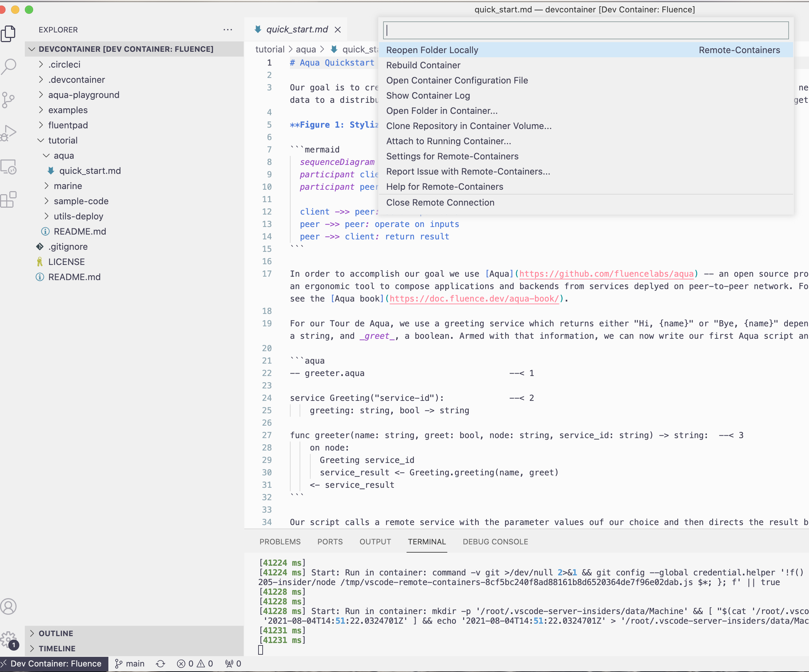Viewport: 809px width, 672px height.
Task: Expand the examples folder
Action: tap(134, 110)
